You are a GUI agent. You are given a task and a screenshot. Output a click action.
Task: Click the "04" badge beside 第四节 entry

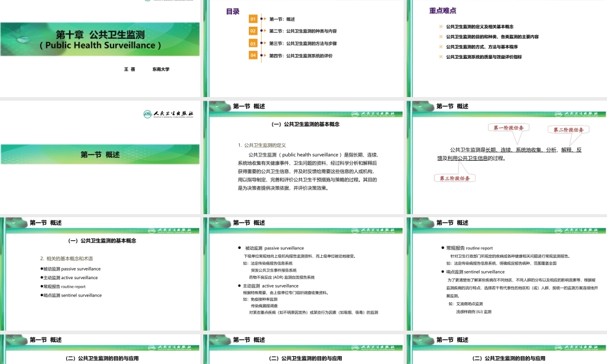tap(253, 56)
